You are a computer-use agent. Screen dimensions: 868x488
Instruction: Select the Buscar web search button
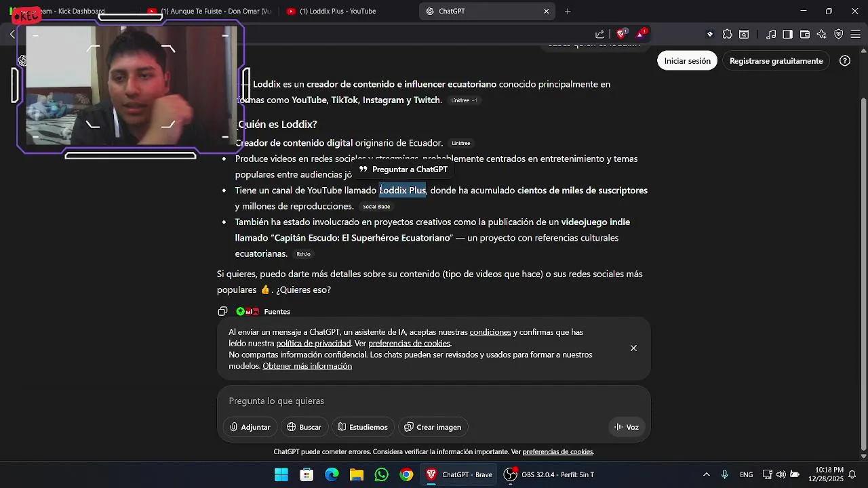click(304, 427)
